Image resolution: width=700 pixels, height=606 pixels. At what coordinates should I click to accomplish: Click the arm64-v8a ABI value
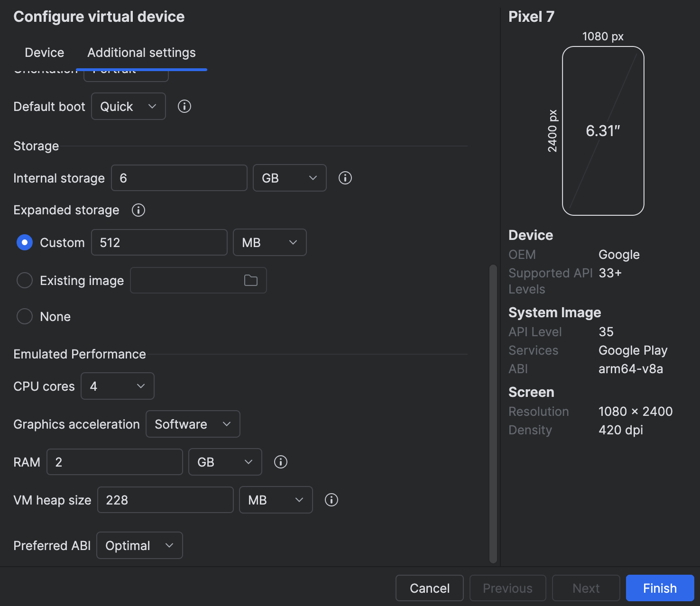631,369
